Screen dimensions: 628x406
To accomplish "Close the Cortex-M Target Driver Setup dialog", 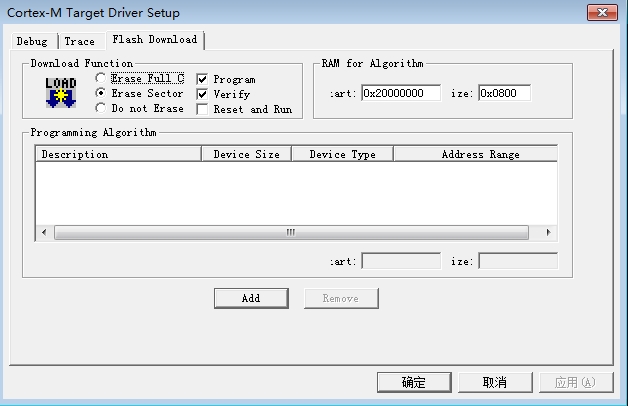I will point(602,13).
